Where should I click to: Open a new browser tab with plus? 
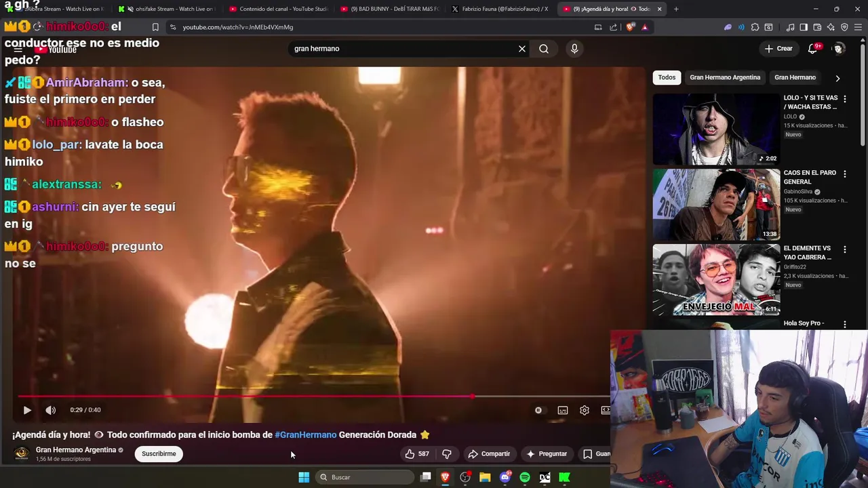(x=676, y=9)
